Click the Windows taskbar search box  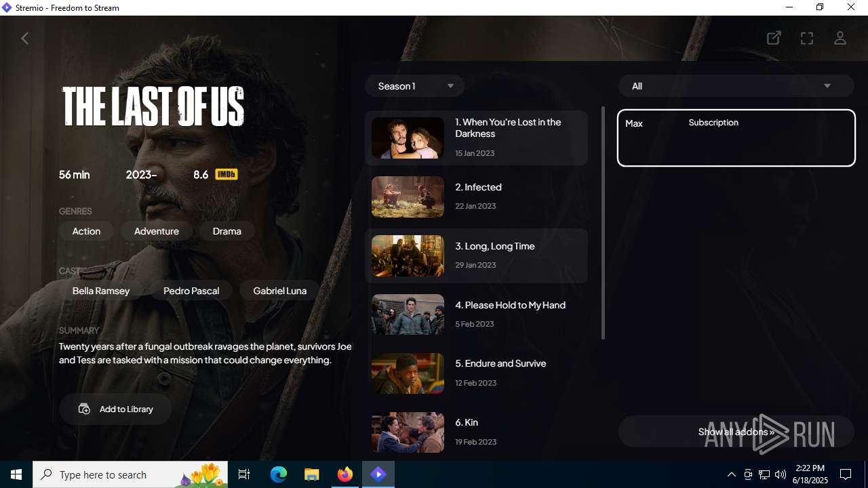tap(132, 474)
